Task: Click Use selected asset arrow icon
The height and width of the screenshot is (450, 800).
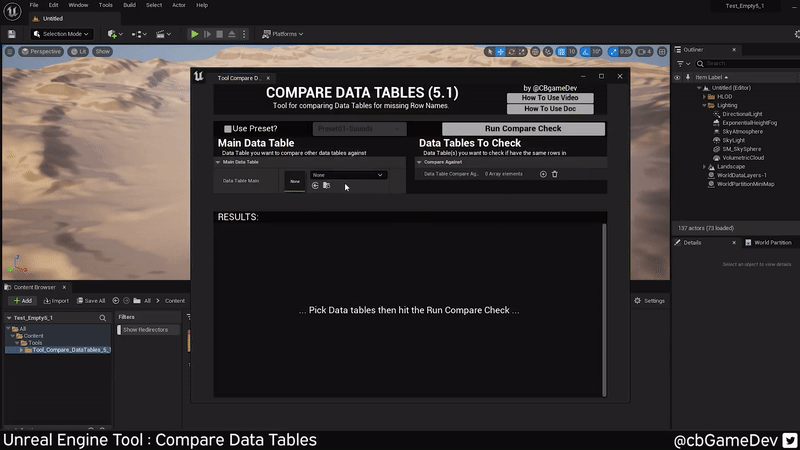Action: click(x=315, y=185)
